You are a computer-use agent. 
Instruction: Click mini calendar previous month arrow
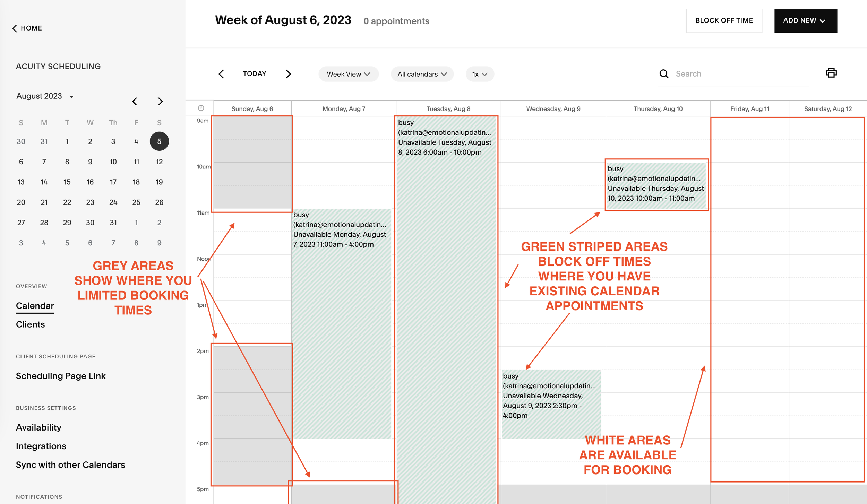(x=135, y=101)
